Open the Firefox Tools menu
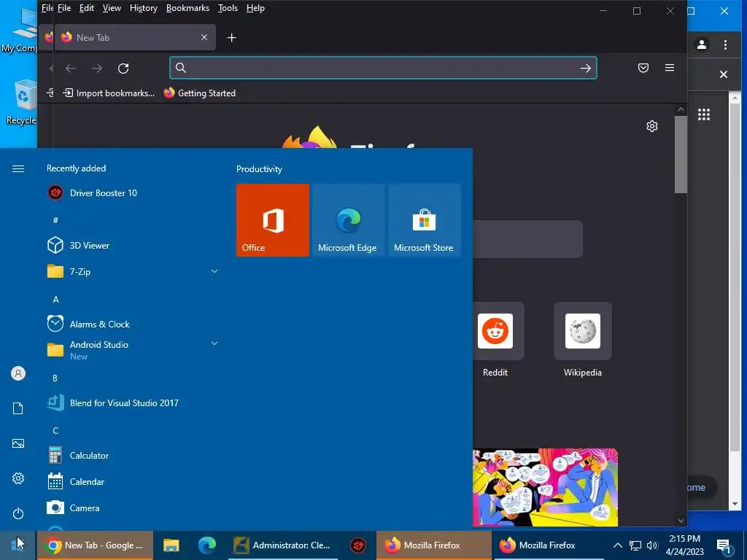This screenshot has height=560, width=747. (x=228, y=8)
